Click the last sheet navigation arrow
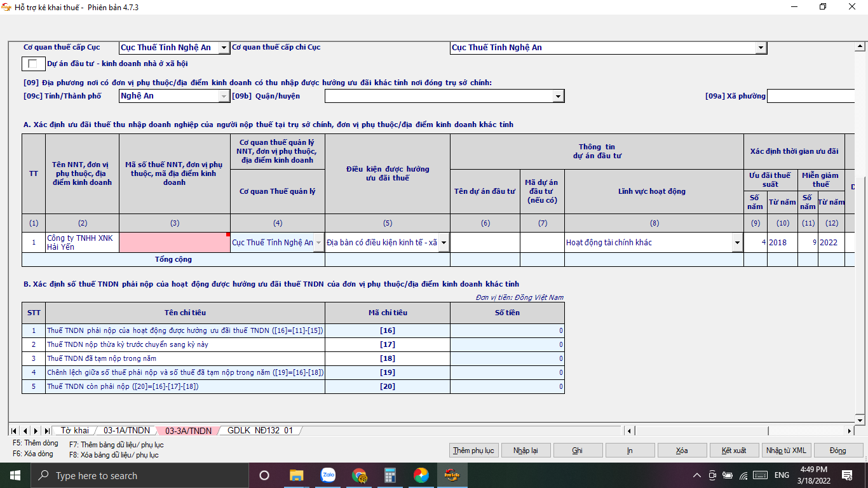 [46, 431]
